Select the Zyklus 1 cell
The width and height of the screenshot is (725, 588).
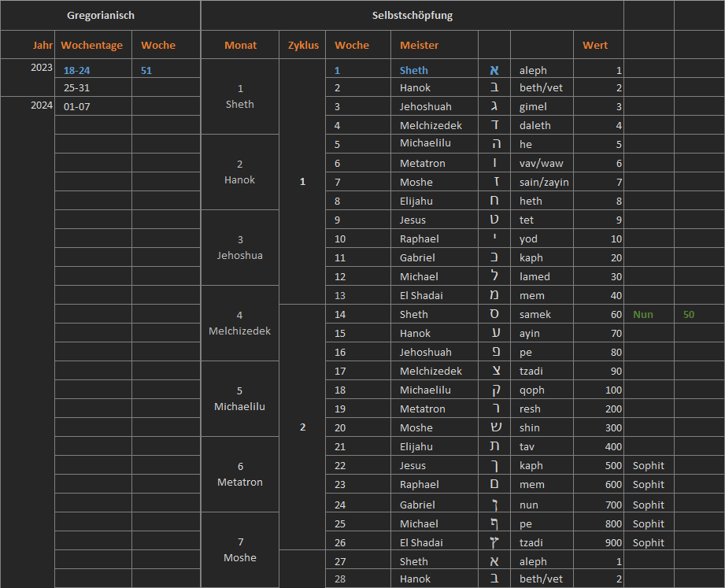coord(302,181)
